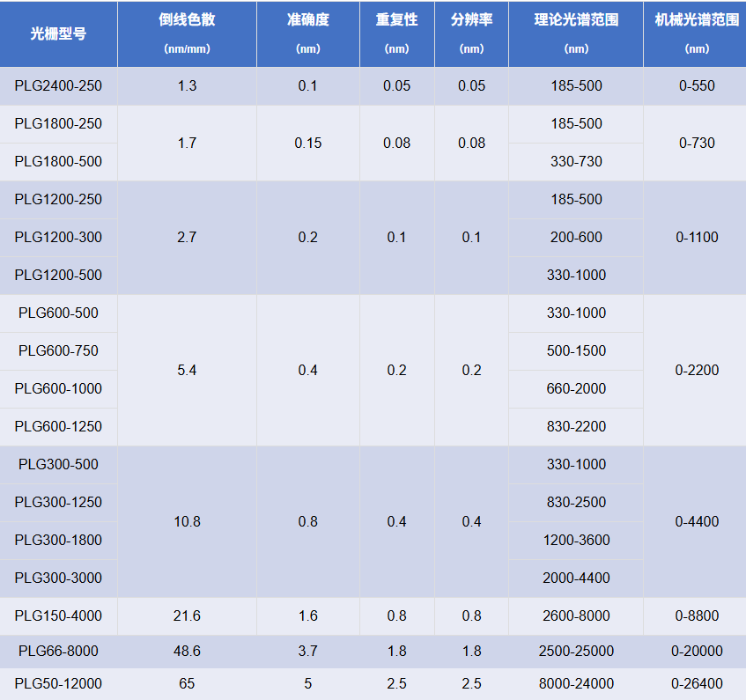
Task: Select the PLG300-1800 model cell
Action: click(58, 541)
